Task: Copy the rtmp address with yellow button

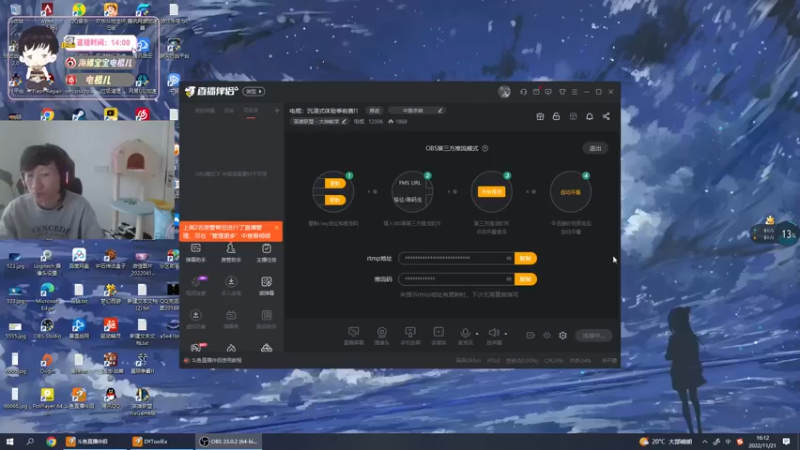Action: click(526, 258)
